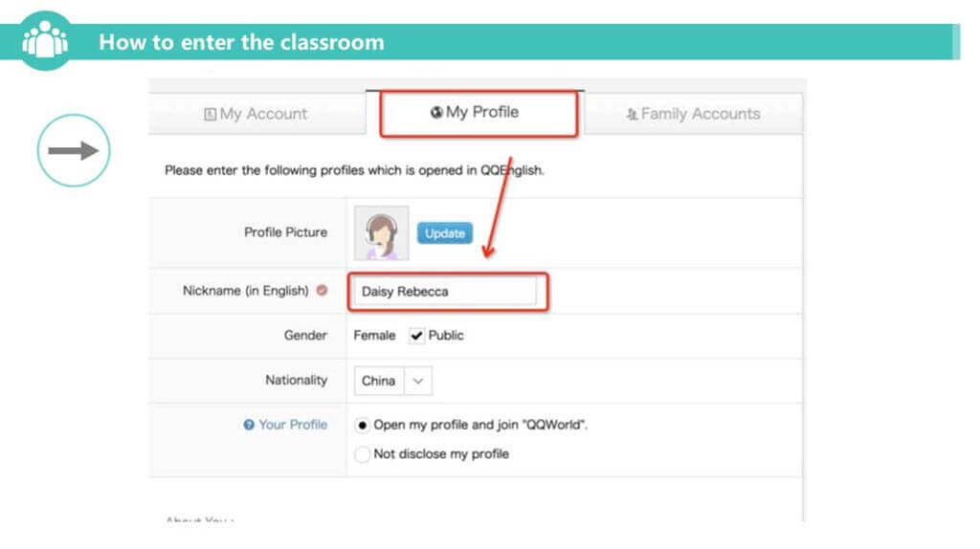The image size is (980, 549).
Task: Click the red verified badge beside Nickname
Action: pos(322,291)
